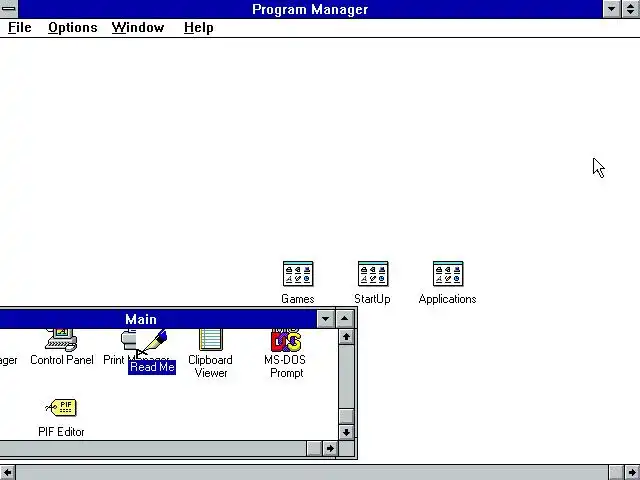This screenshot has width=640, height=480.
Task: Click the "Control Panel" label text
Action: tap(62, 360)
